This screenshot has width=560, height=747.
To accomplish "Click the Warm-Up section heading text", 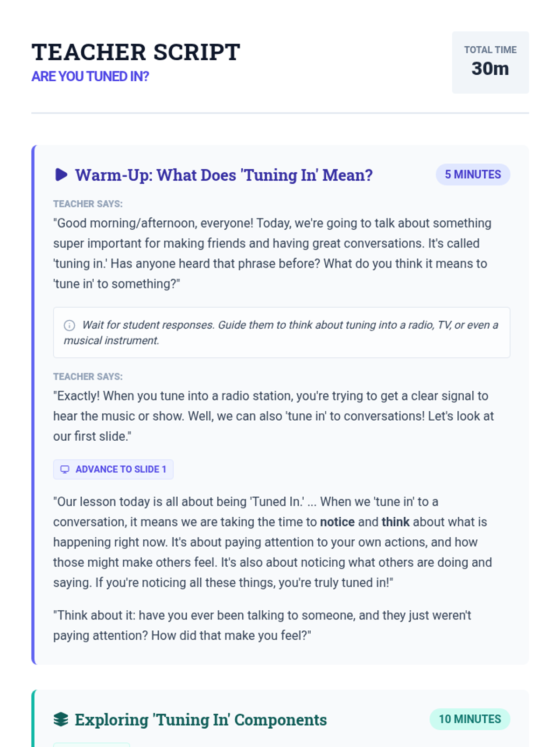I will (x=224, y=175).
